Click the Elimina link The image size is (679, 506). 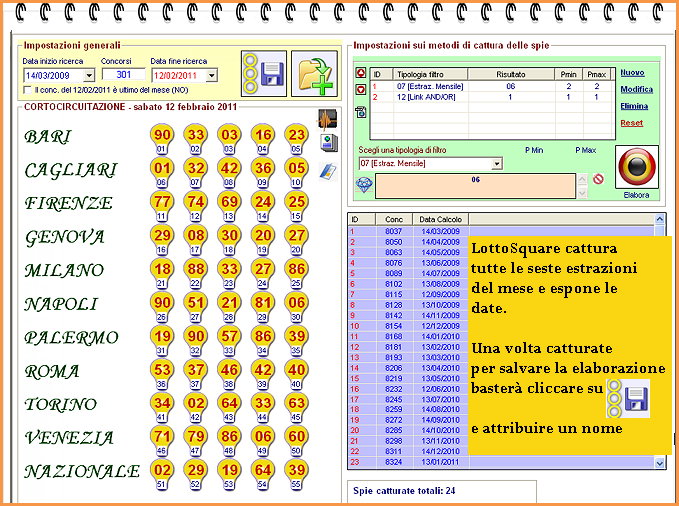tap(633, 105)
